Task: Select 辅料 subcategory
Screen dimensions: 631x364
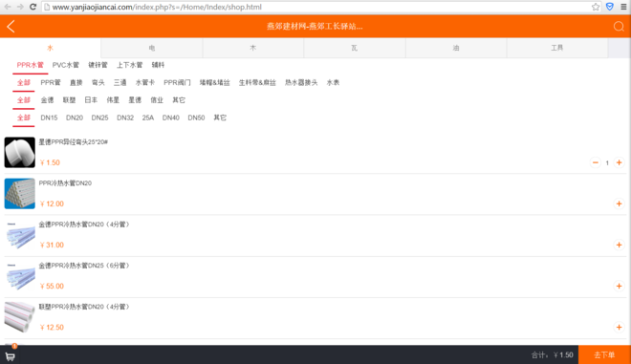Action: tap(158, 65)
